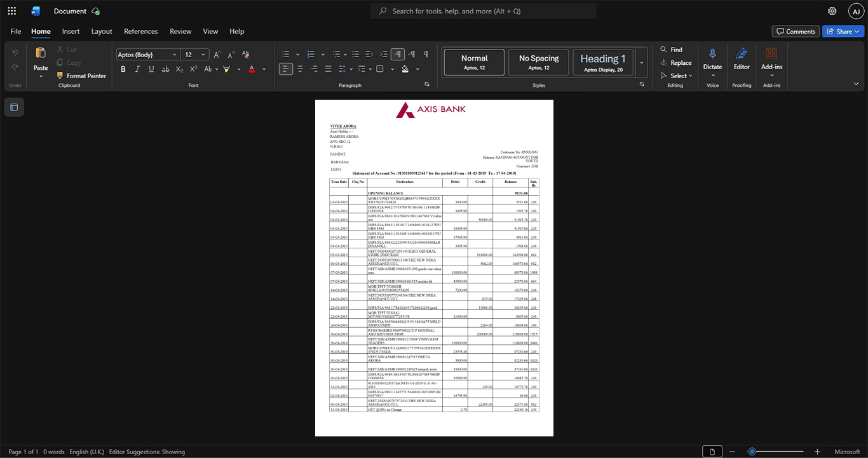
Task: Open the navigation pane icon beside document
Action: [x=15, y=107]
